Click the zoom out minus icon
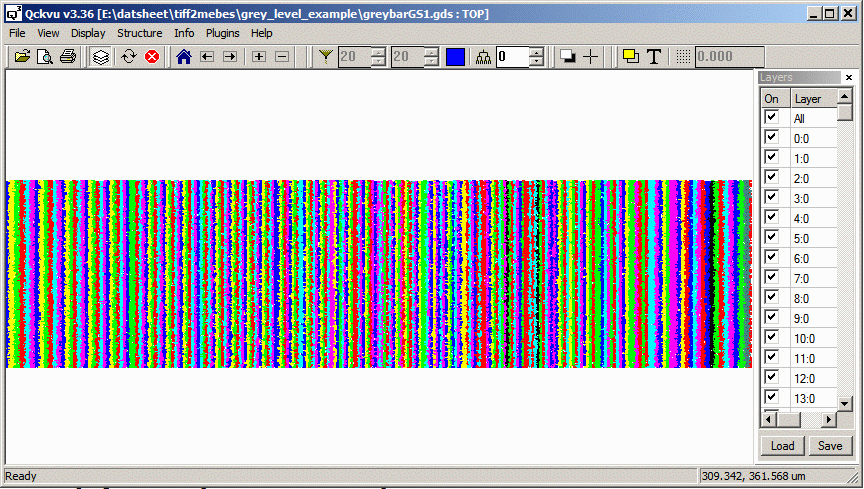The width and height of the screenshot is (864, 489). pyautogui.click(x=282, y=56)
